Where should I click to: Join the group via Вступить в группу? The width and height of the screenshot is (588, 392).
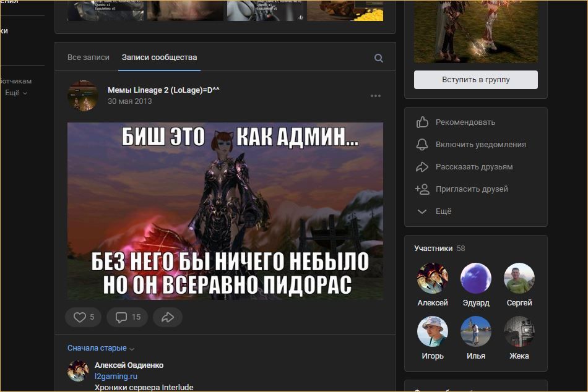pos(476,79)
